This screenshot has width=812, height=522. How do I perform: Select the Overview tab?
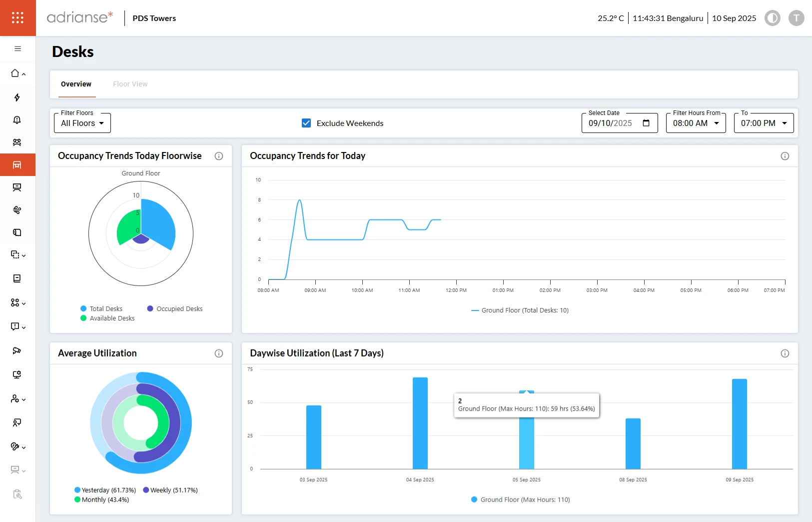point(76,84)
